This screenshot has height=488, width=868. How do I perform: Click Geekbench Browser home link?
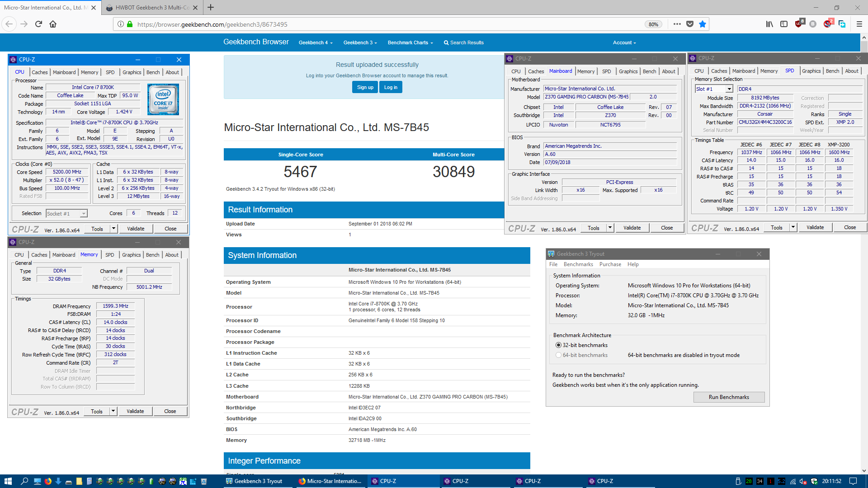click(256, 42)
